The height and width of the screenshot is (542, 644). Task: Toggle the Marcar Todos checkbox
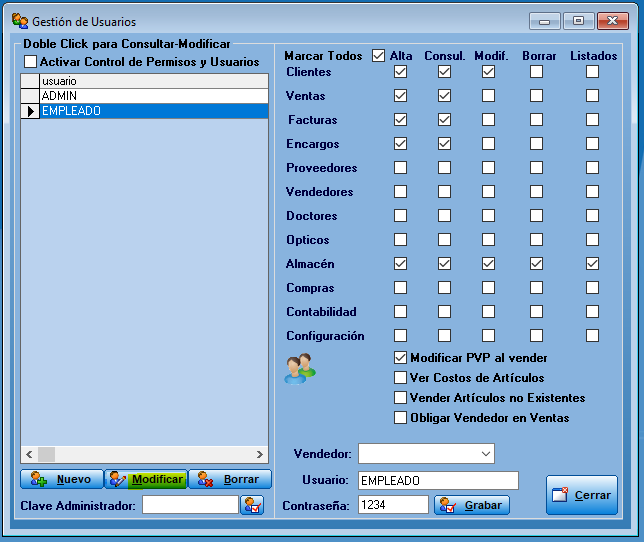pos(378,55)
